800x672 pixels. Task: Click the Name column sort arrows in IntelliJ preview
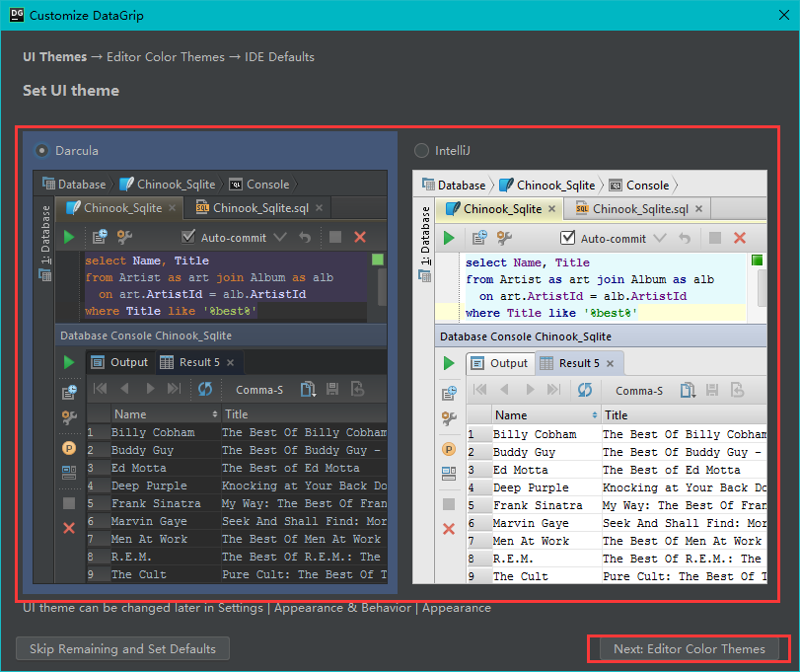pyautogui.click(x=595, y=415)
